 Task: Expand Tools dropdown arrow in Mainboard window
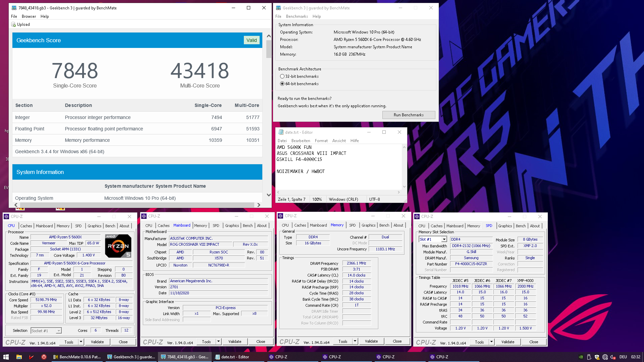point(218,342)
